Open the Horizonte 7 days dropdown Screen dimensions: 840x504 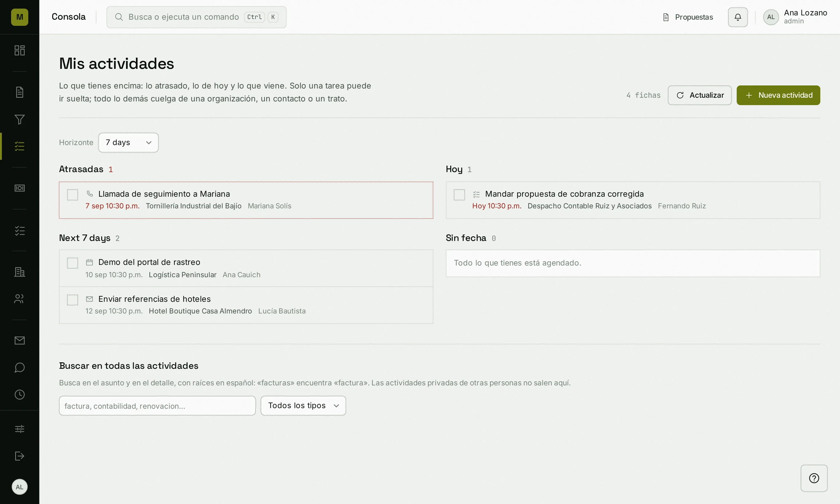coord(129,142)
